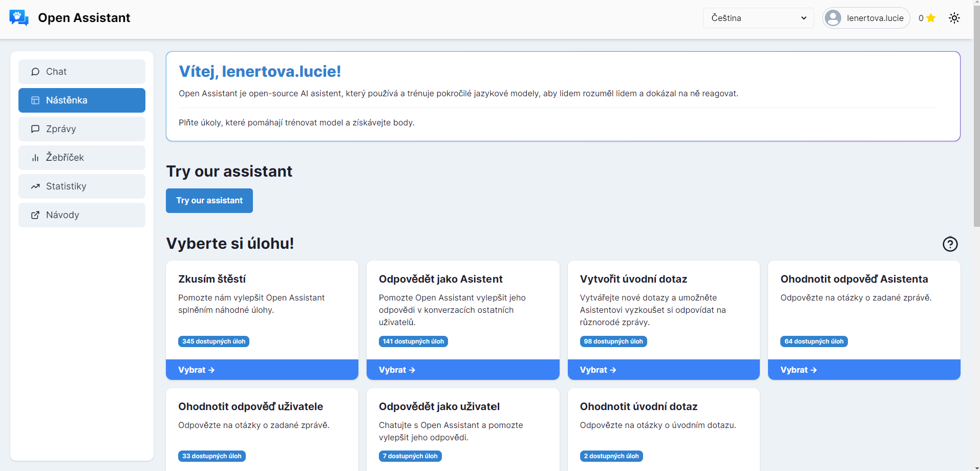Image resolution: width=980 pixels, height=471 pixels.
Task: Open the task help question mark icon
Action: tap(950, 244)
